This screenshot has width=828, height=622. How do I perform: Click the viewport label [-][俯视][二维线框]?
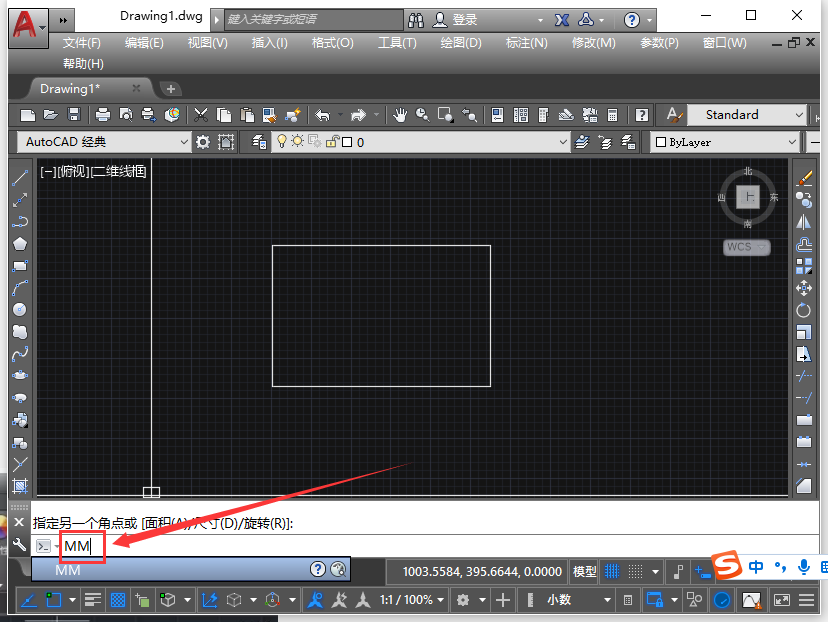(x=93, y=171)
